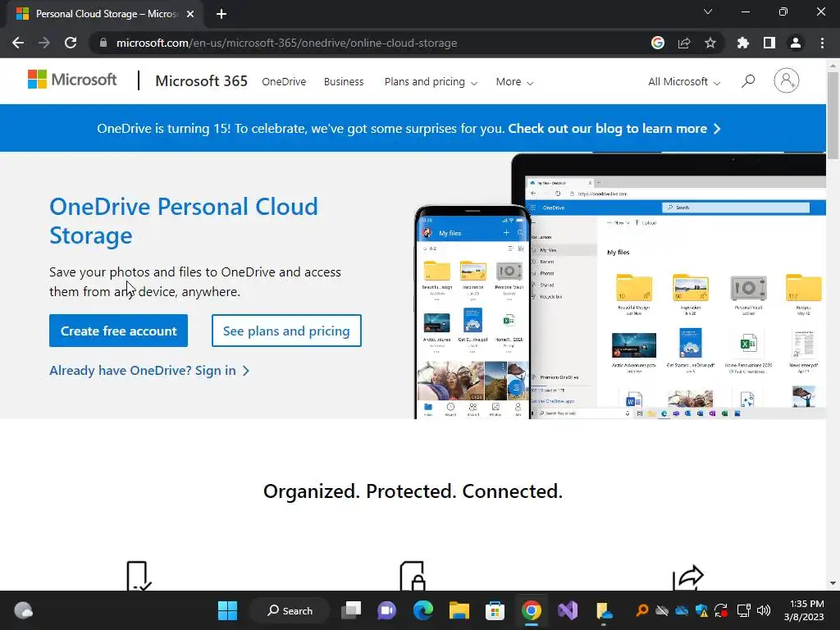This screenshot has height=630, width=840.
Task: Click the page vertical scrollbar thumb
Action: (833, 116)
